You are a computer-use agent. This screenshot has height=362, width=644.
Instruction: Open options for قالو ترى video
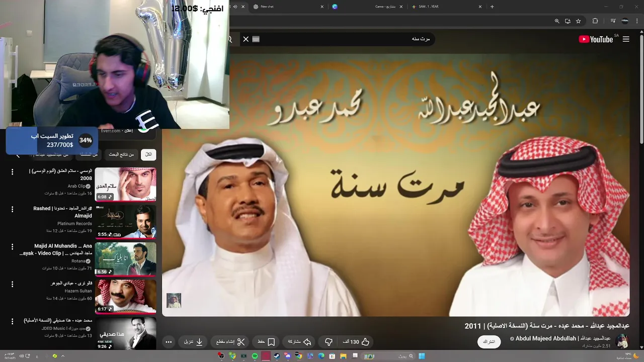click(12, 284)
